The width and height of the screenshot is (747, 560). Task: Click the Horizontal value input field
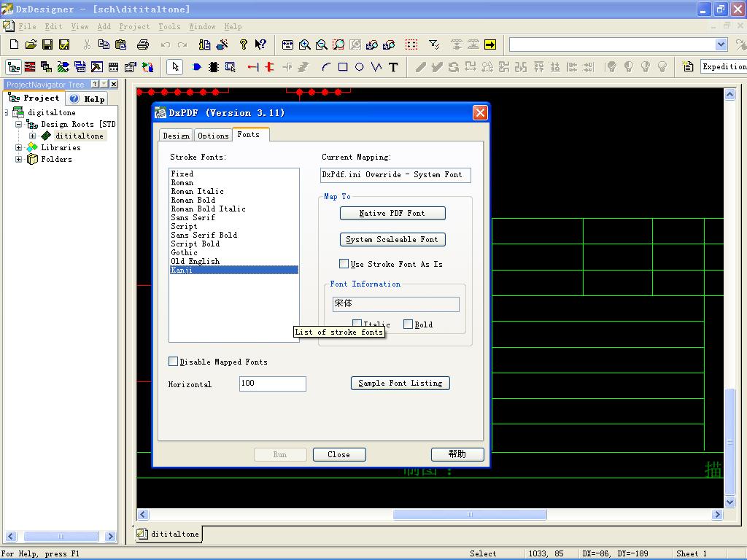(x=272, y=384)
